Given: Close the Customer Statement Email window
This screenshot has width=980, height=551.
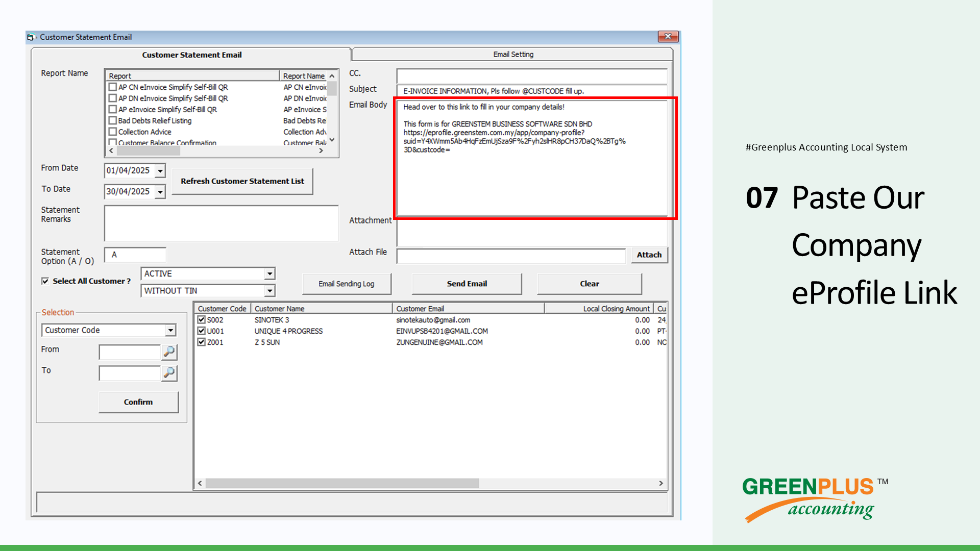Looking at the screenshot, I should [x=668, y=37].
